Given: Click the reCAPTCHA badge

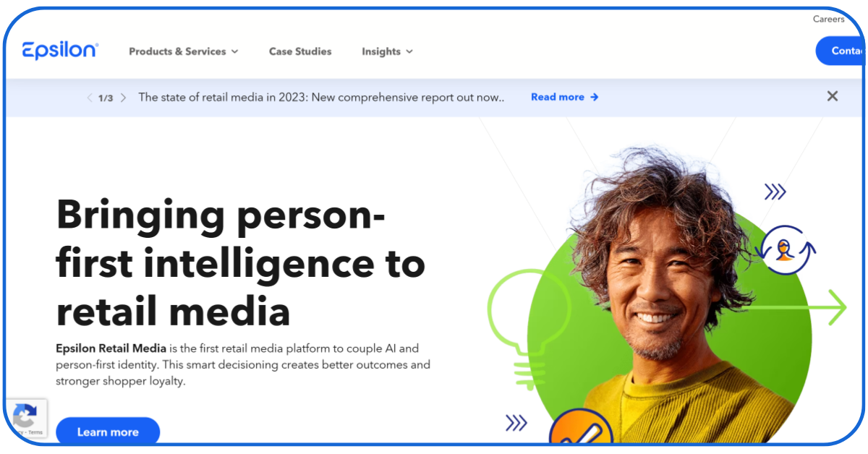Looking at the screenshot, I should [25, 419].
